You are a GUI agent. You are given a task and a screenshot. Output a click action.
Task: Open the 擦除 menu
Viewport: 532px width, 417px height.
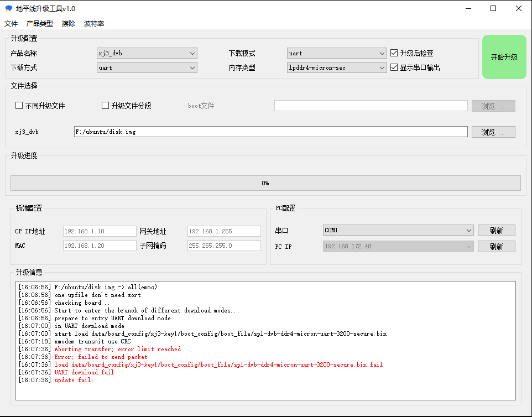tap(69, 24)
